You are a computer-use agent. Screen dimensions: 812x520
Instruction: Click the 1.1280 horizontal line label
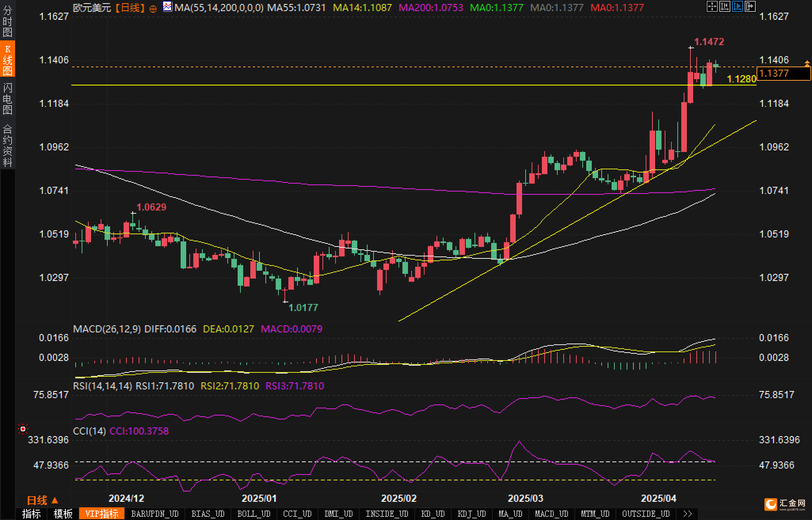click(x=741, y=79)
